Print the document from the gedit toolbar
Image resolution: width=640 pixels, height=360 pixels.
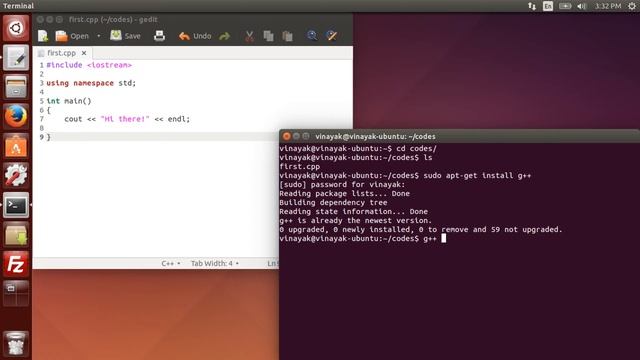[x=160, y=36]
